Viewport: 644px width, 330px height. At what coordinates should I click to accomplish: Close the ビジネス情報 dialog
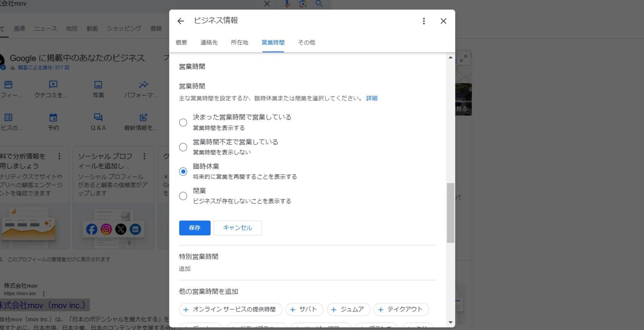443,21
